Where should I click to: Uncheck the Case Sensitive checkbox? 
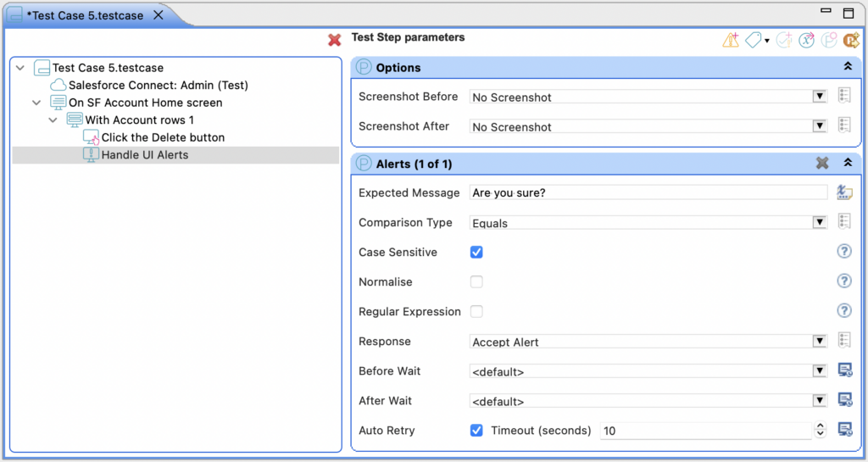pyautogui.click(x=476, y=253)
